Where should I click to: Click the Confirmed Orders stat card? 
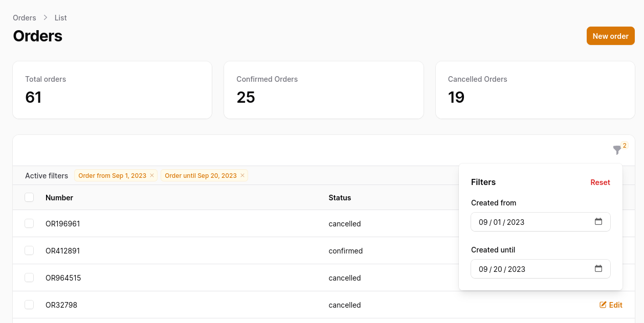click(x=324, y=90)
